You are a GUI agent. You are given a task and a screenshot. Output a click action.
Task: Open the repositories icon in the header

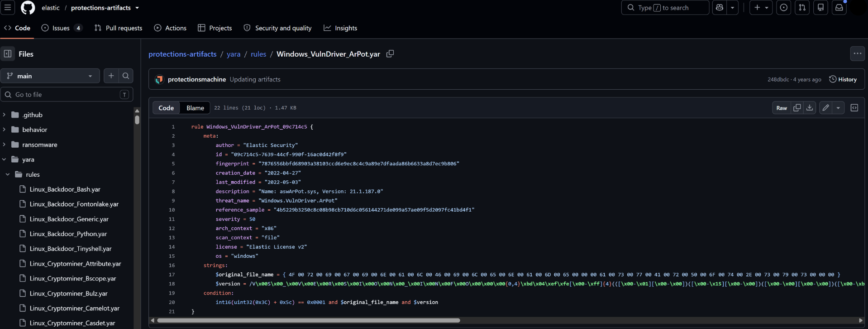820,7
